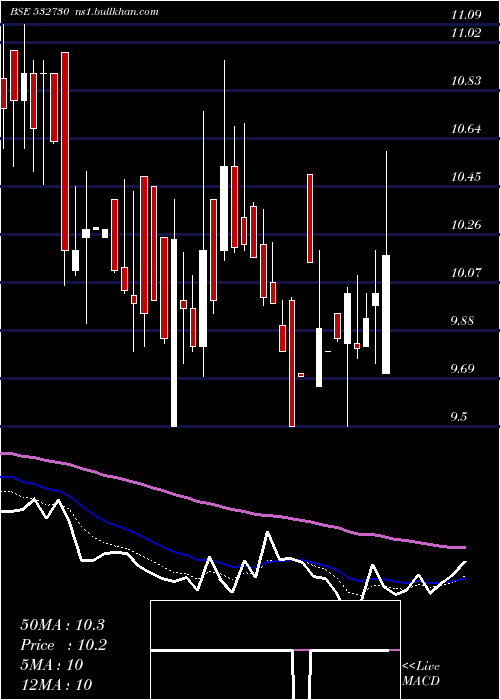
Task: Click the 'Price : 10.2' readout
Action: pos(63,645)
